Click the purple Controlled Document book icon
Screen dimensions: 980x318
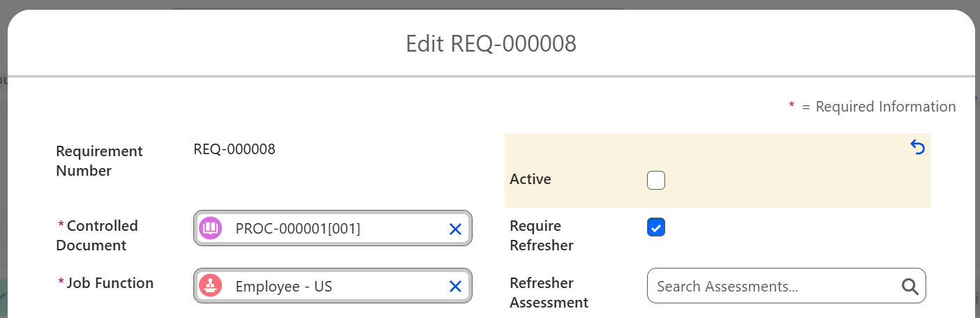coord(210,228)
